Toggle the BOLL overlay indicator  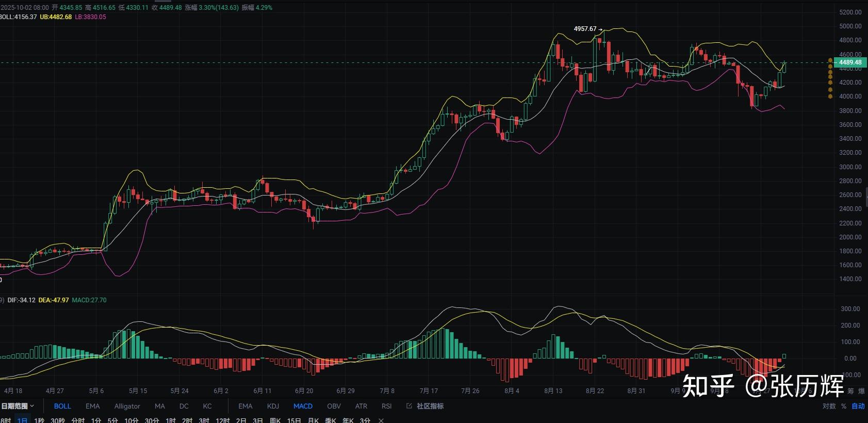[62, 406]
